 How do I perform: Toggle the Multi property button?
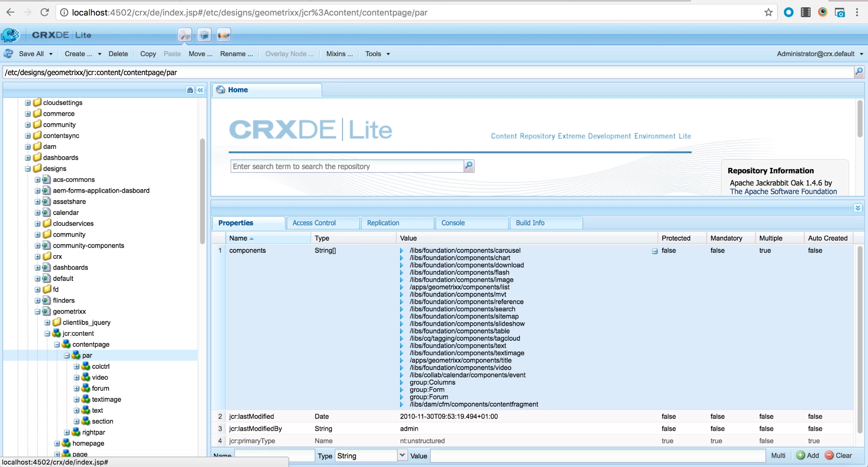(778, 456)
